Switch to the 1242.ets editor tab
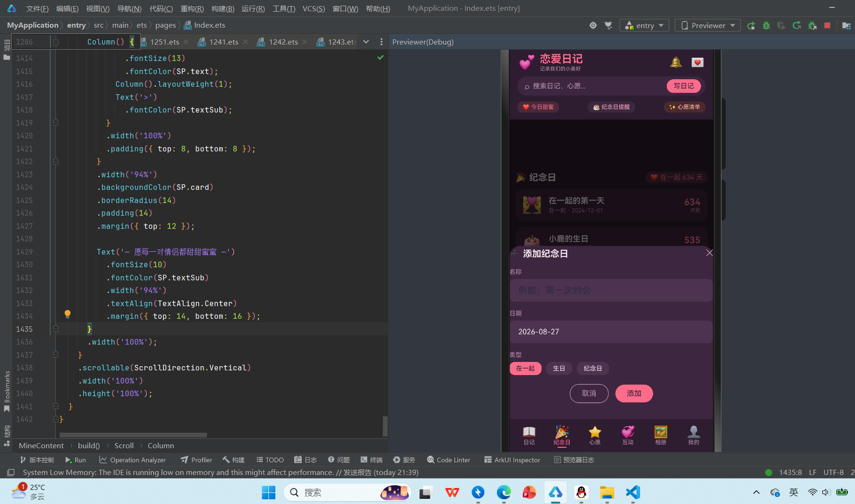 (x=283, y=42)
